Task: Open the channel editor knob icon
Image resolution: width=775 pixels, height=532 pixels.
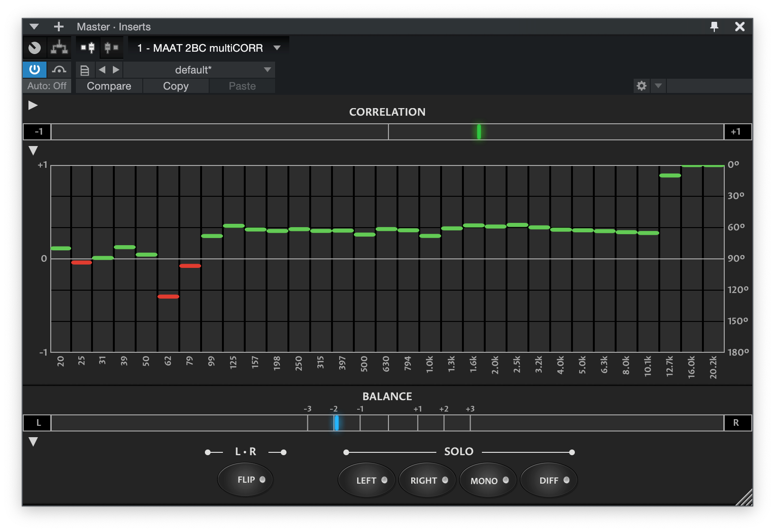Action: pos(35,48)
